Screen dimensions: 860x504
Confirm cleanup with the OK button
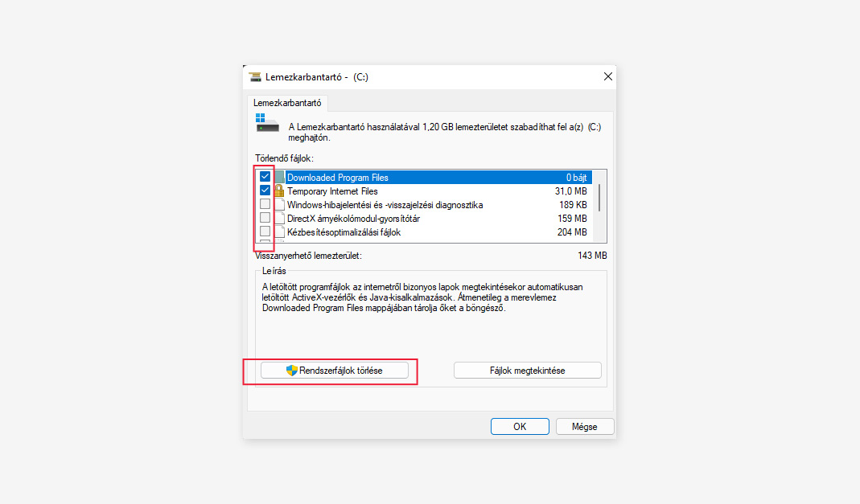click(520, 427)
